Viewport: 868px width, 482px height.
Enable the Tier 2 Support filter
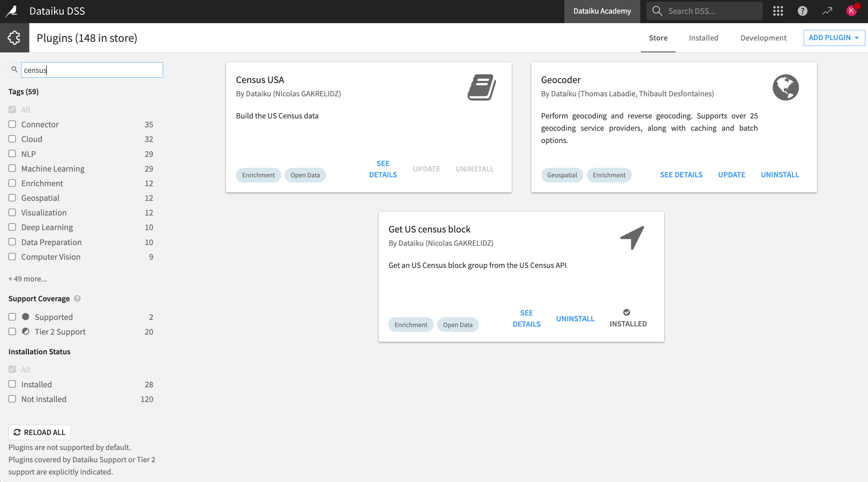click(12, 332)
